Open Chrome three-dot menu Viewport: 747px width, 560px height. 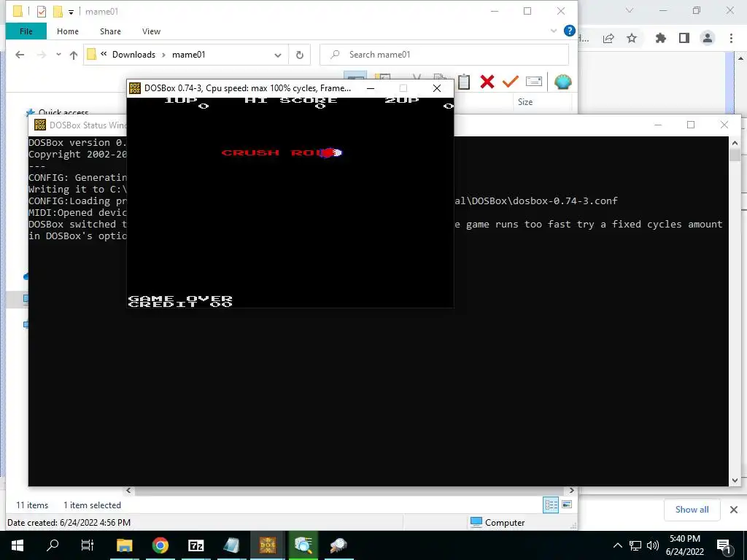(x=731, y=38)
